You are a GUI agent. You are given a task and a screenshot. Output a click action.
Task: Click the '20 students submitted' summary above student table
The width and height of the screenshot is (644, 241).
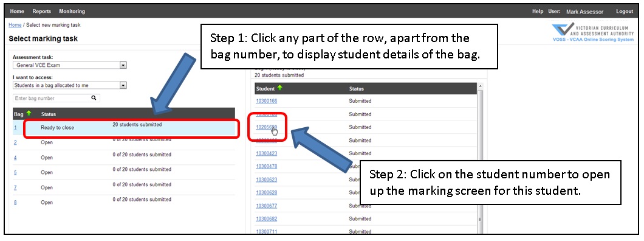click(279, 75)
